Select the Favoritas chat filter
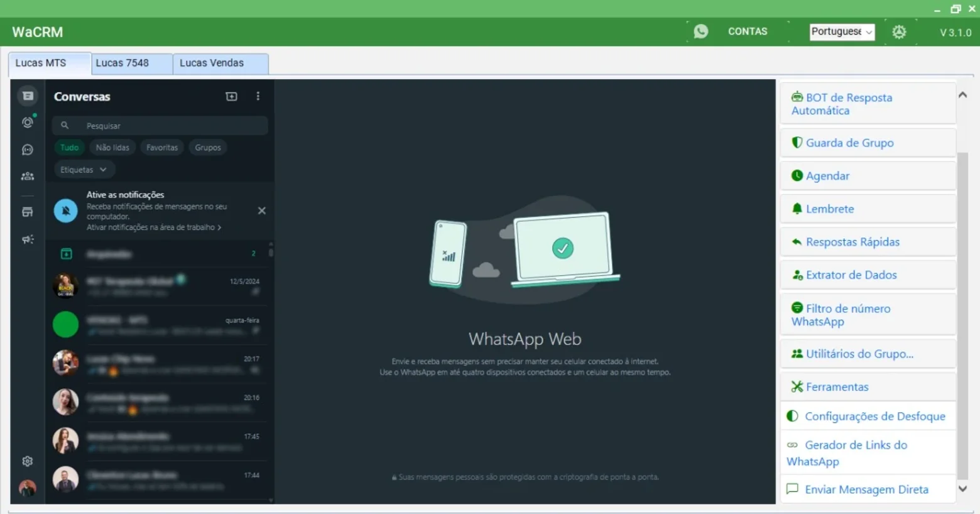The width and height of the screenshot is (980, 514). (x=162, y=148)
